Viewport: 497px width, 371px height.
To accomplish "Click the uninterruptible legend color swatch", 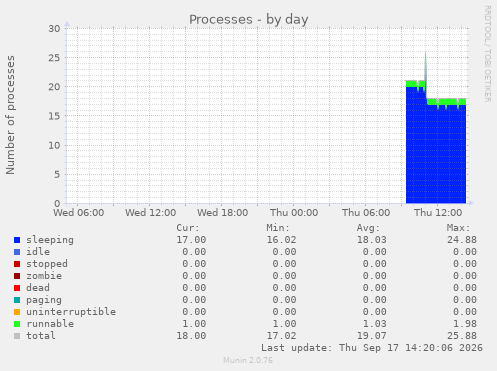I will [x=17, y=312].
